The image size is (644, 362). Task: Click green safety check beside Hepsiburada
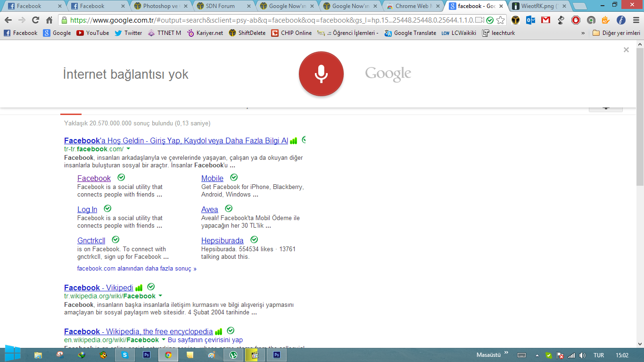254,239
